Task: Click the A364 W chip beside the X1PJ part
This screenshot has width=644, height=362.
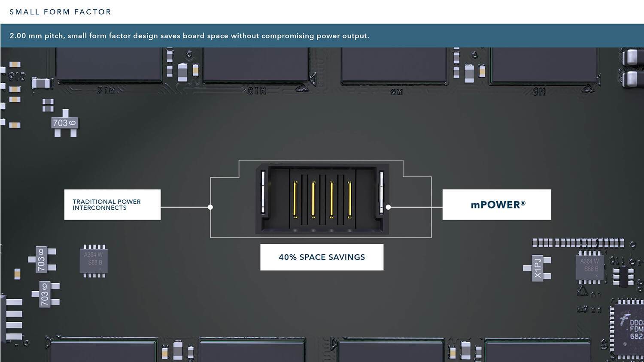Action: point(589,265)
